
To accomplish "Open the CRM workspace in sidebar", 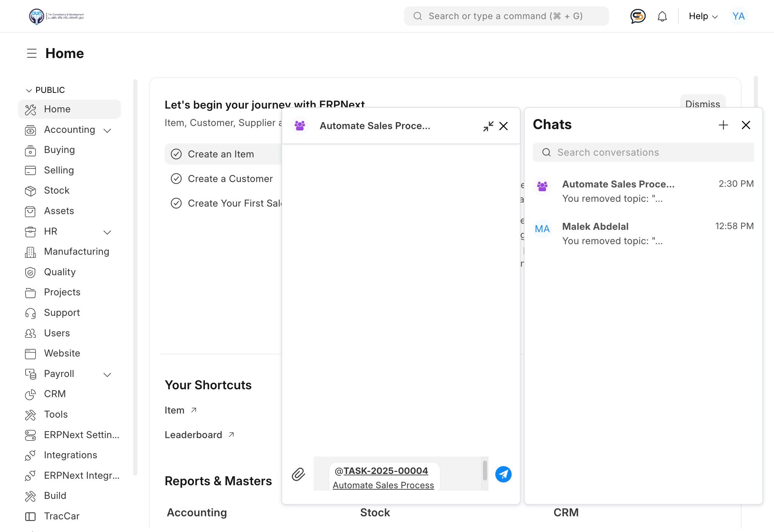I will (55, 394).
